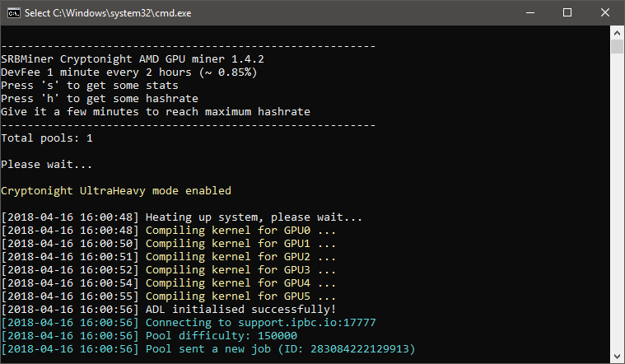Screen dimensions: 625x364
Task: Click the 'Total pools: 1' line
Action: click(47, 138)
